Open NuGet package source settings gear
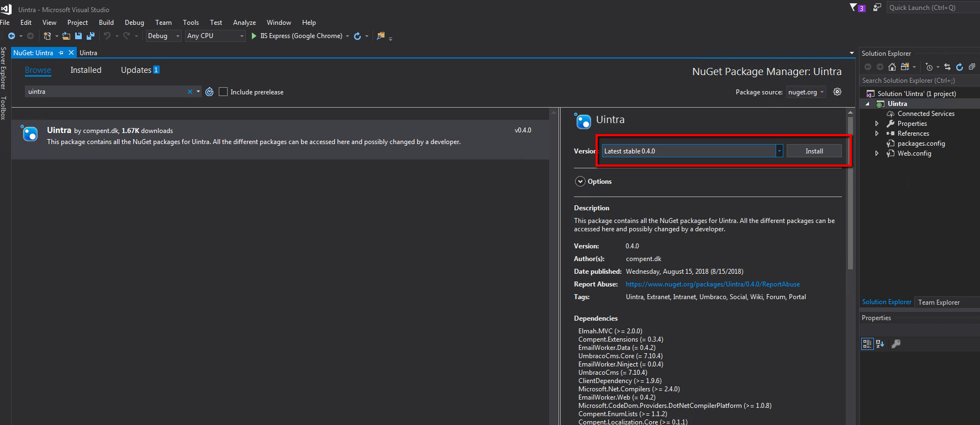Image resolution: width=980 pixels, height=425 pixels. point(837,92)
